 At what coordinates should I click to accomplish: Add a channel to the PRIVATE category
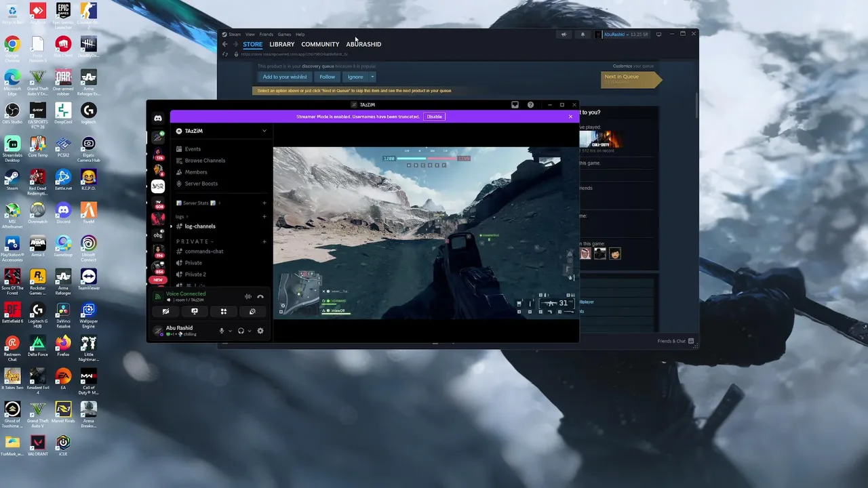(x=264, y=241)
